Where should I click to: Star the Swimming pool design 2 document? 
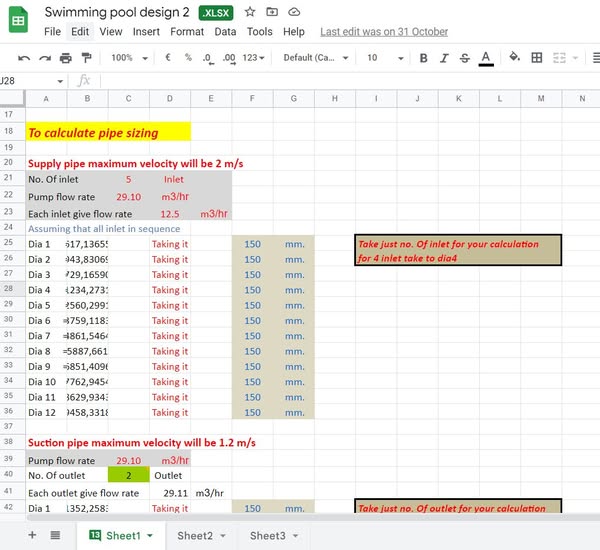pyautogui.click(x=249, y=12)
